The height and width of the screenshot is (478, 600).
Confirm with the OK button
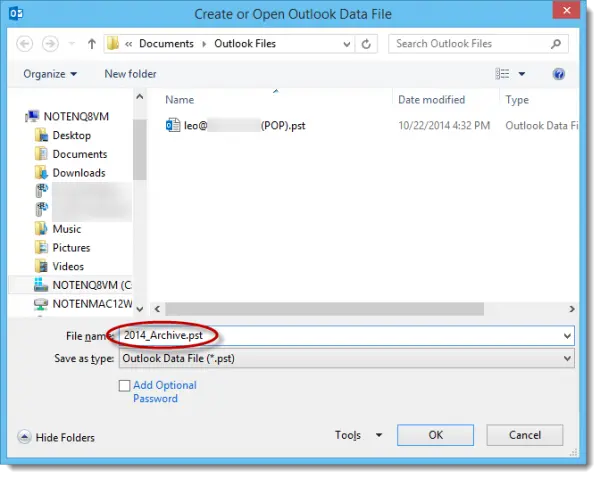(x=435, y=435)
